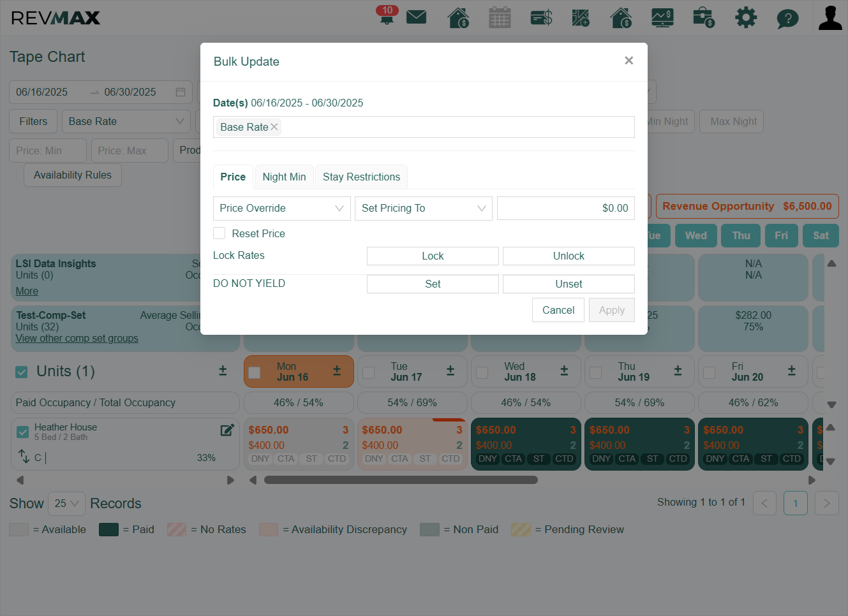Image resolution: width=848 pixels, height=616 pixels.
Task: Click Set for DO NOT YIELD
Action: click(433, 284)
